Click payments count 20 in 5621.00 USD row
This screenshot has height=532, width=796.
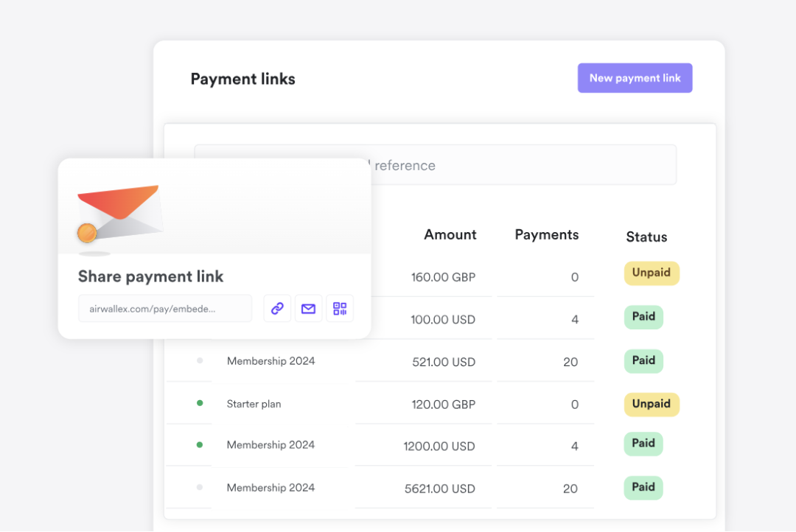(x=570, y=489)
